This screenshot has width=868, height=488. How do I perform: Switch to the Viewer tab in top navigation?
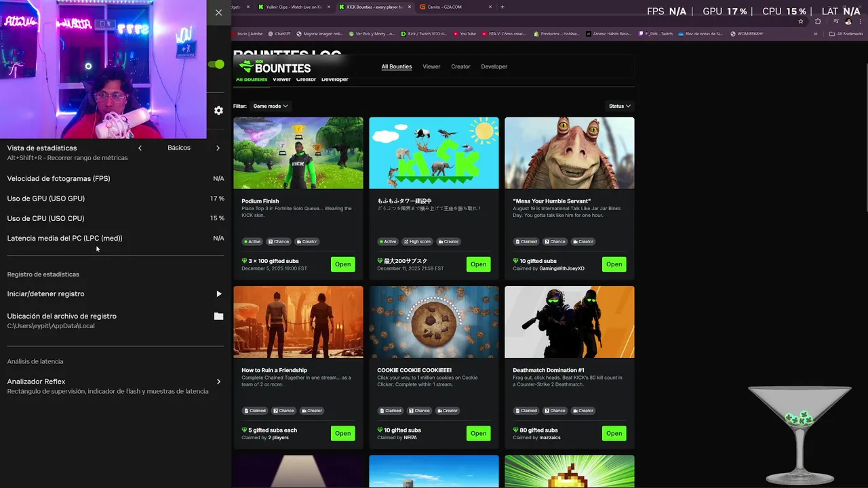(431, 66)
